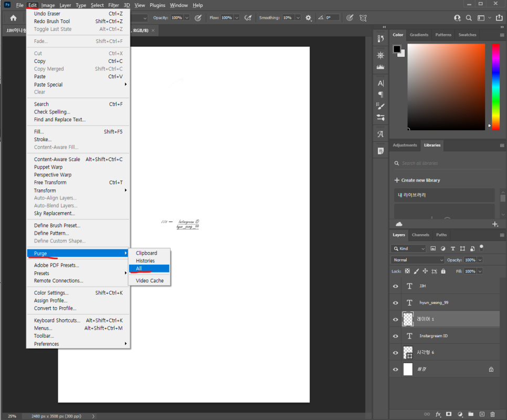Click Search all libraries field
The image size is (507, 420).
coord(447,163)
